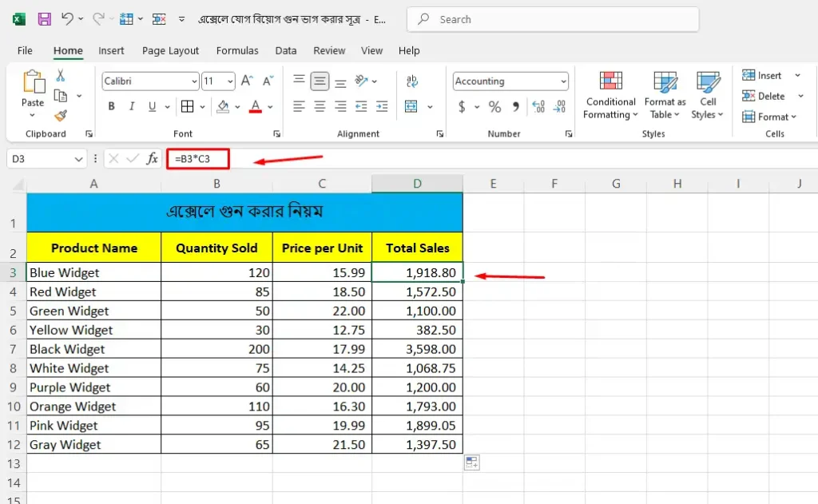Toggle Underline formatting
Screen dimensions: 818x504
[152, 106]
